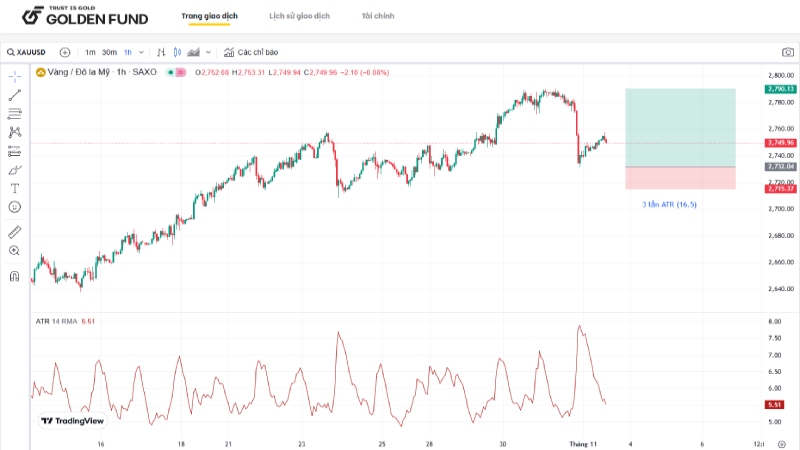
Task: Select the crosshair cursor tool
Action: tap(14, 76)
